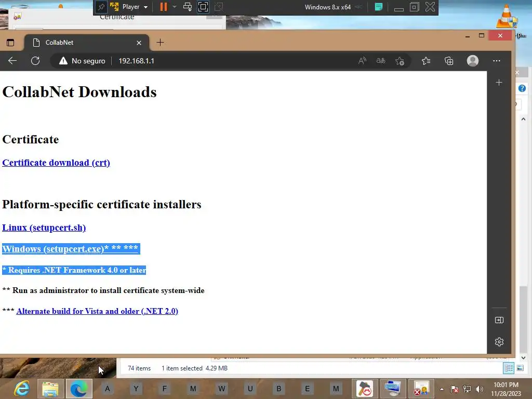Expand the power options arrow beside pause
The width and height of the screenshot is (532, 399).
[175, 7]
